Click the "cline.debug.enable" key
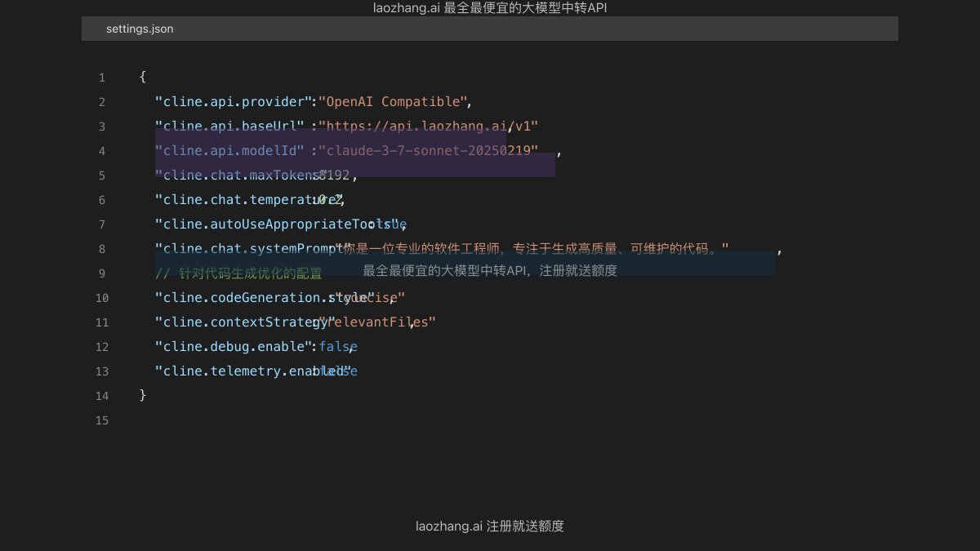Image resolution: width=980 pixels, height=551 pixels. click(x=233, y=347)
